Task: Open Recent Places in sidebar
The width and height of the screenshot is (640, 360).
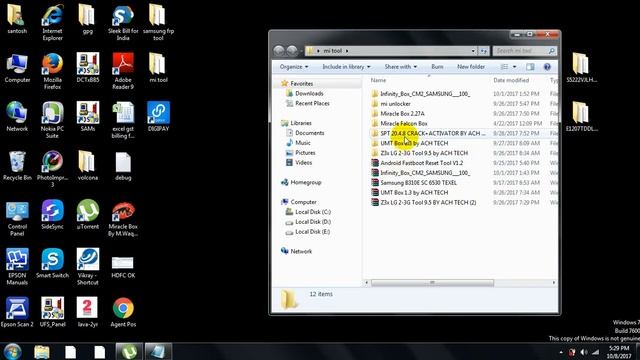Action: (x=312, y=103)
